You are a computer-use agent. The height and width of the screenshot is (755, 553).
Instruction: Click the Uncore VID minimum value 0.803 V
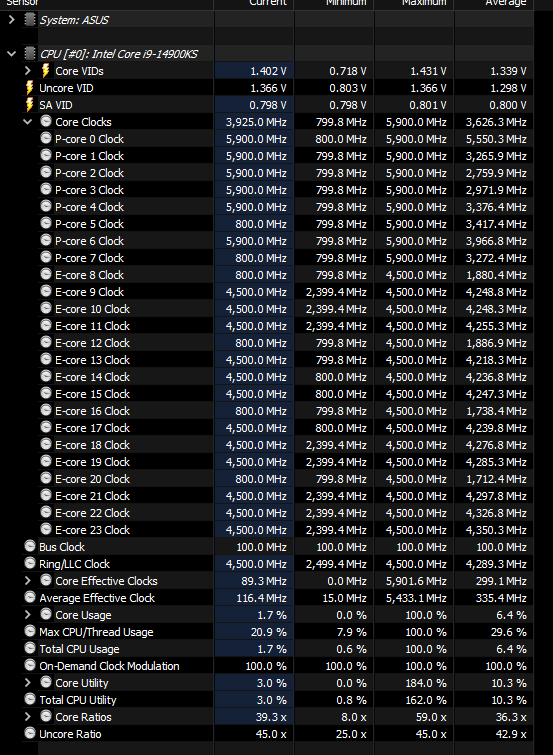(348, 88)
